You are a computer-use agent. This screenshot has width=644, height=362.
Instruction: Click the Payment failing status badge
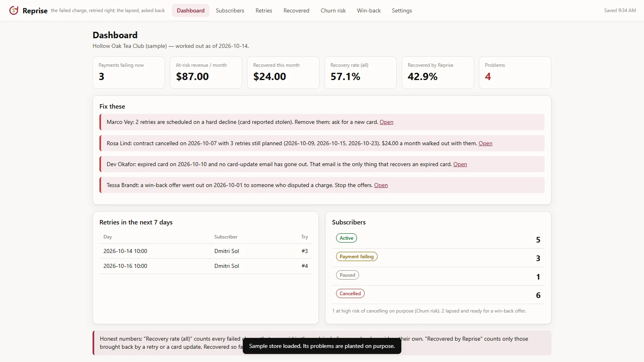coord(357,257)
